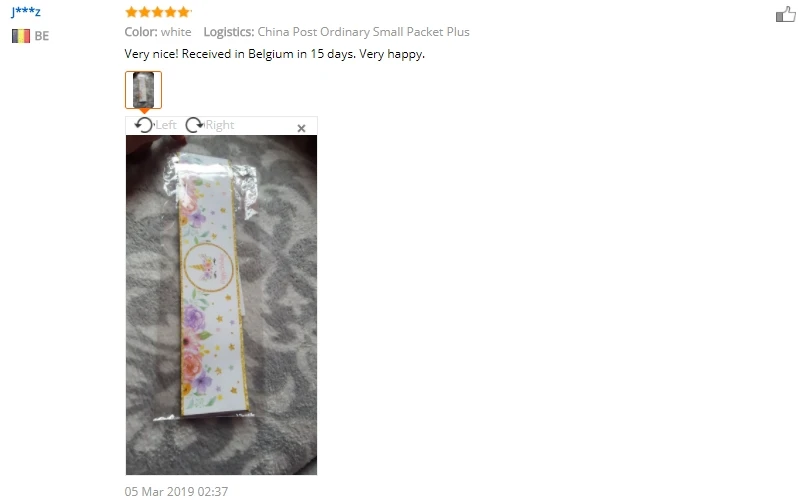Screen dimensions: 798x500
Task: Open the small review photo thumbnail
Action: coord(144,90)
